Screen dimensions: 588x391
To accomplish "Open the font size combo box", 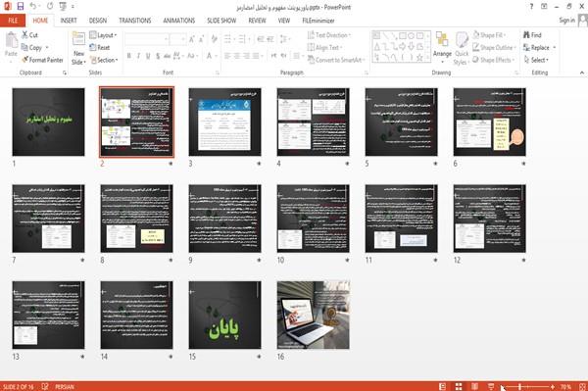I will (x=177, y=39).
